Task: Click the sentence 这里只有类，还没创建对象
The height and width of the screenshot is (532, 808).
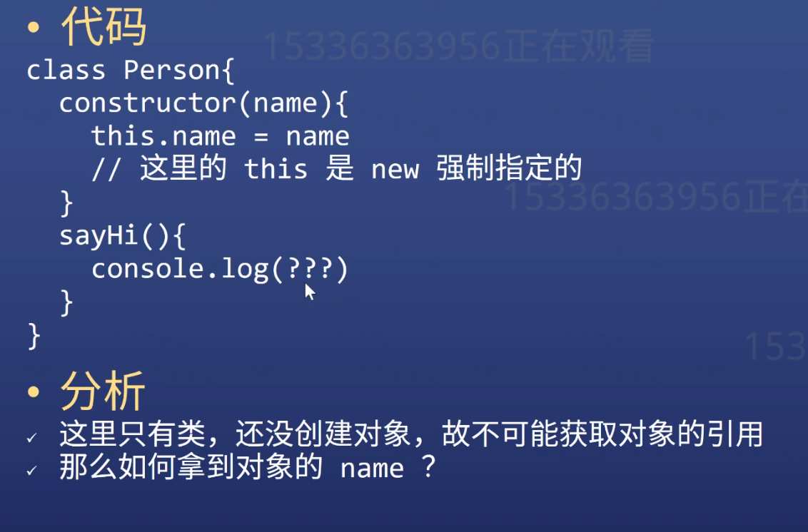Action: coord(234,434)
